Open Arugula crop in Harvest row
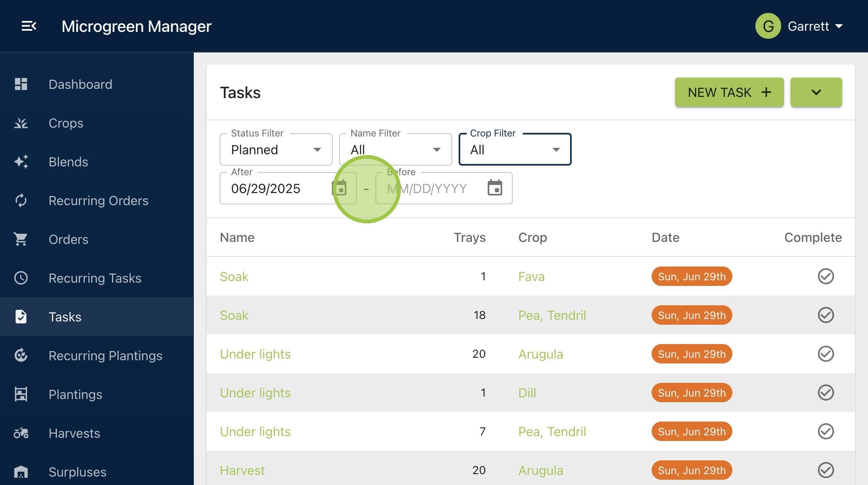The height and width of the screenshot is (485, 868). click(541, 470)
